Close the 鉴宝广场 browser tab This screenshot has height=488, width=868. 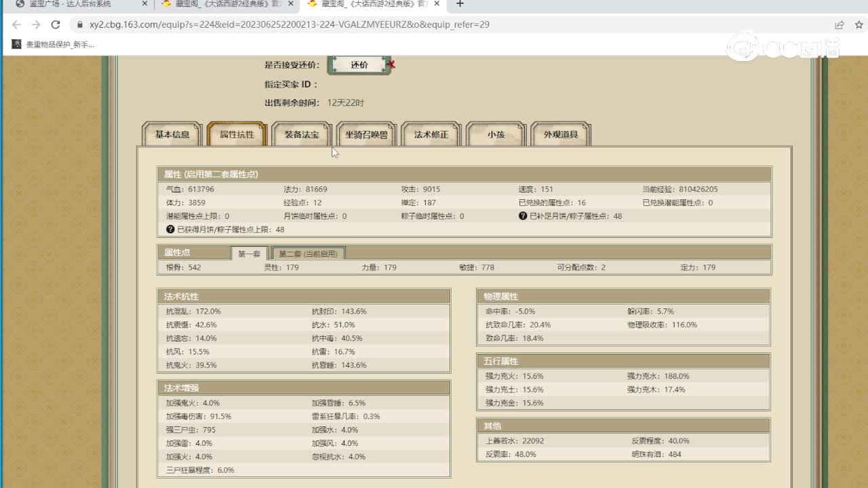tap(144, 4)
